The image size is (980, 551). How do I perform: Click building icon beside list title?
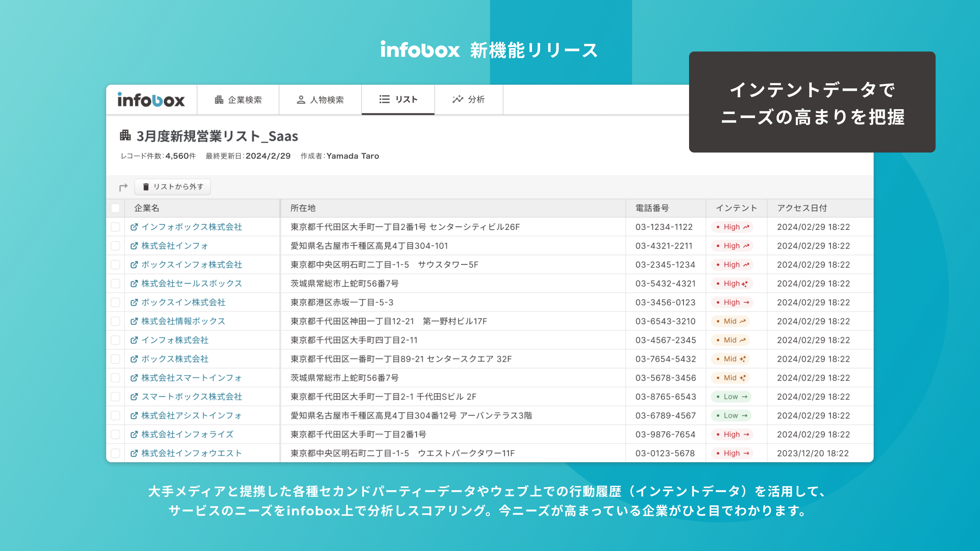point(125,135)
